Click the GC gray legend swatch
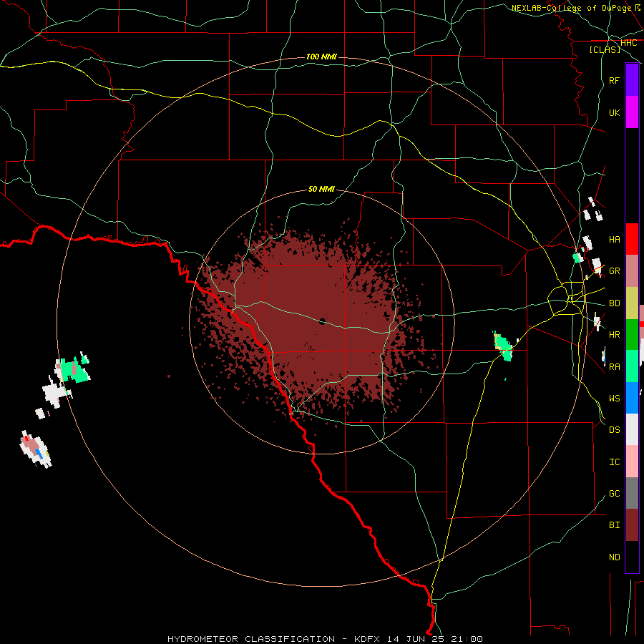The height and width of the screenshot is (644, 644). click(x=632, y=493)
